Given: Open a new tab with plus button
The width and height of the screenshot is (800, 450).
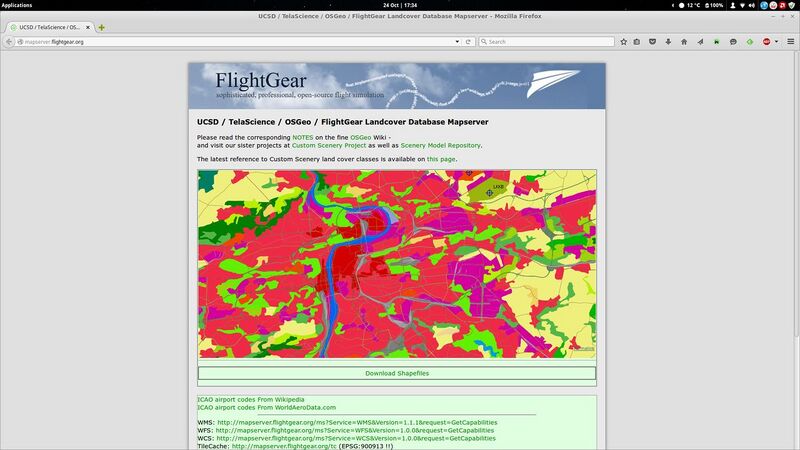Looking at the screenshot, I should tap(102, 28).
